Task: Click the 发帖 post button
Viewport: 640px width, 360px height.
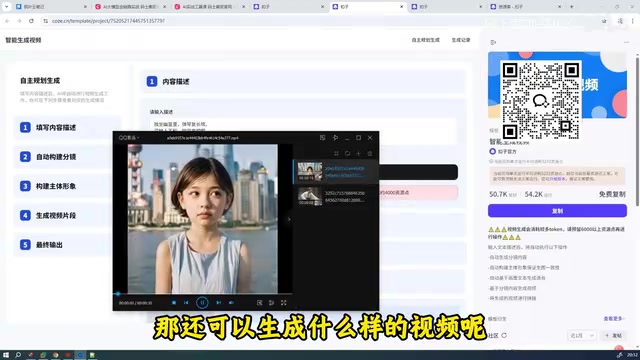Action: (x=613, y=336)
